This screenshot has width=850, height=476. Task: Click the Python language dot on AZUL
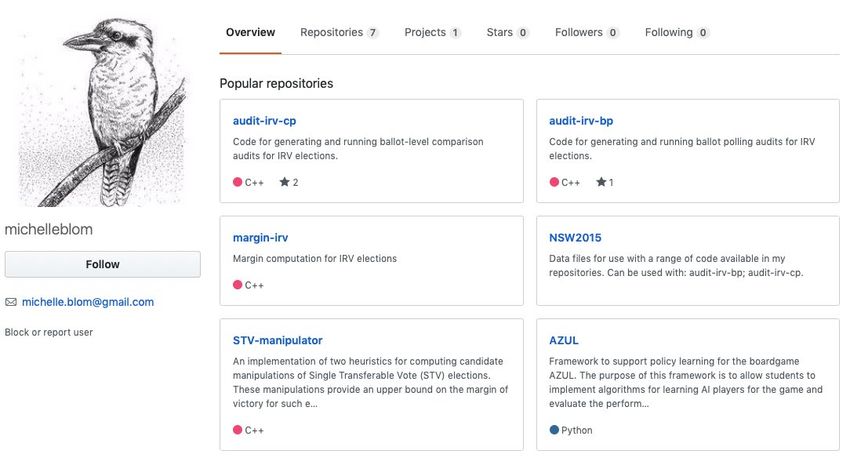point(554,430)
